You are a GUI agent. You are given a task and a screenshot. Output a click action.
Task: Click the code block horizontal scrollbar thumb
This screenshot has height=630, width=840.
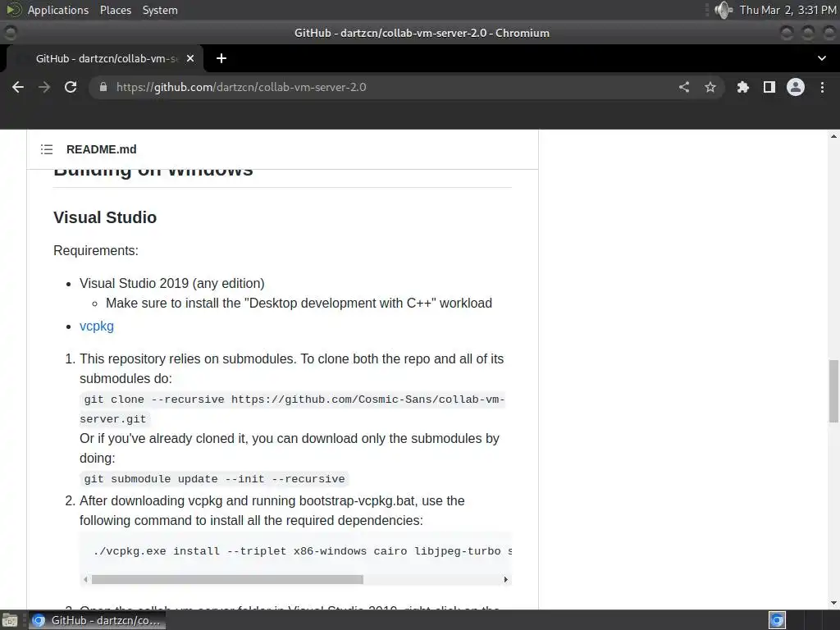point(227,580)
